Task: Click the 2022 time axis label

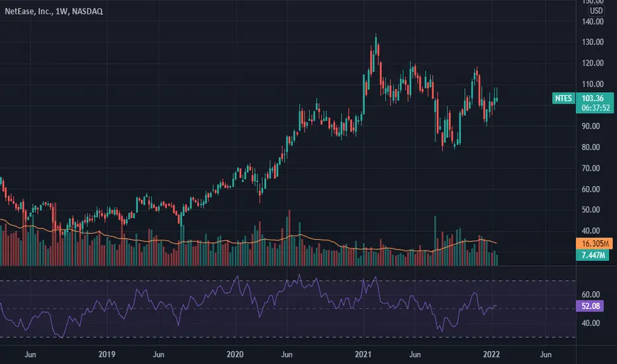Action: click(491, 355)
